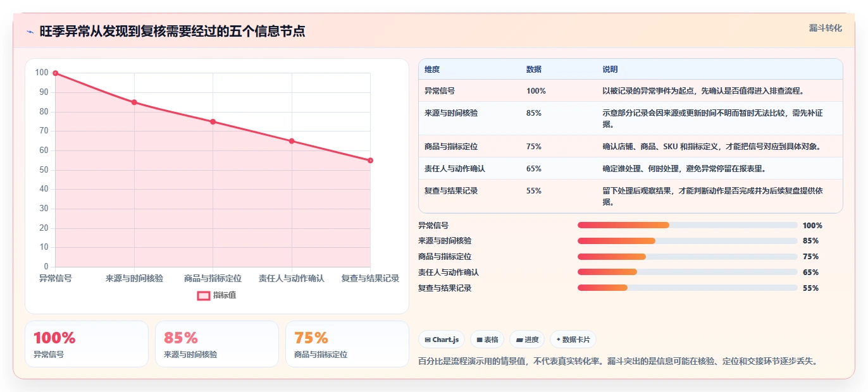Click the page title 旺季异常从发现到复核需要经过的五个信息节点
This screenshot has height=392, width=868.
tap(172, 32)
